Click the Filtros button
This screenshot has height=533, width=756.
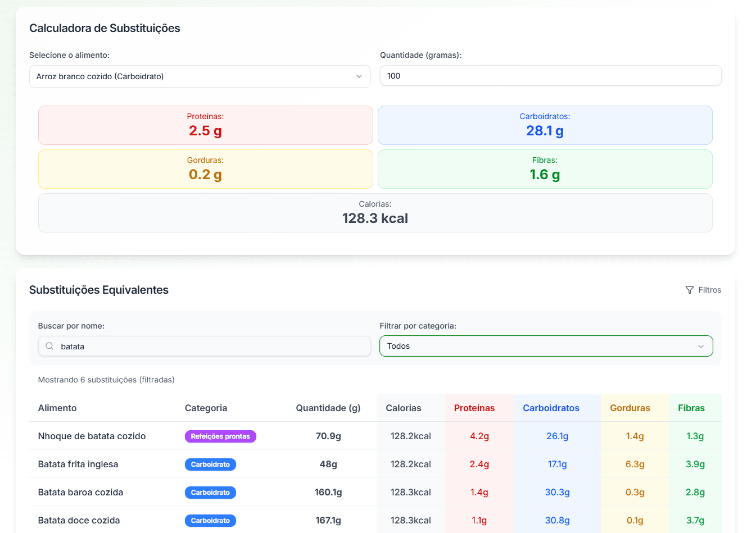click(703, 290)
